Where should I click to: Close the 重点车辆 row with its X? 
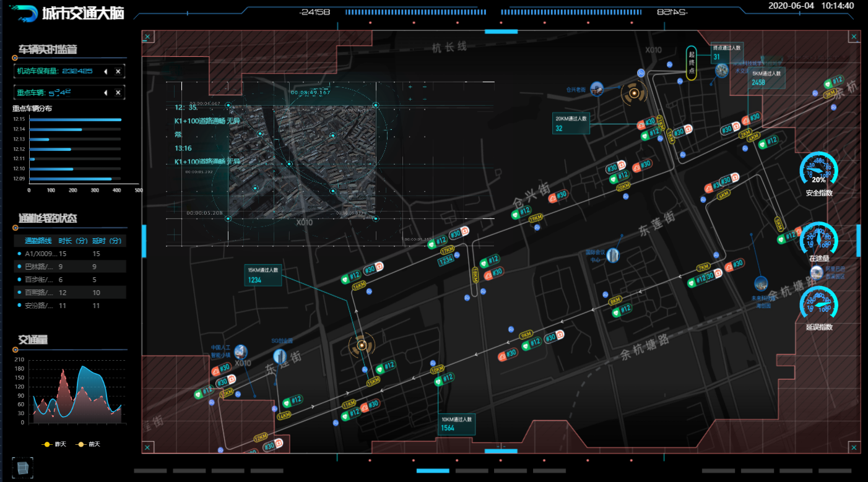118,93
